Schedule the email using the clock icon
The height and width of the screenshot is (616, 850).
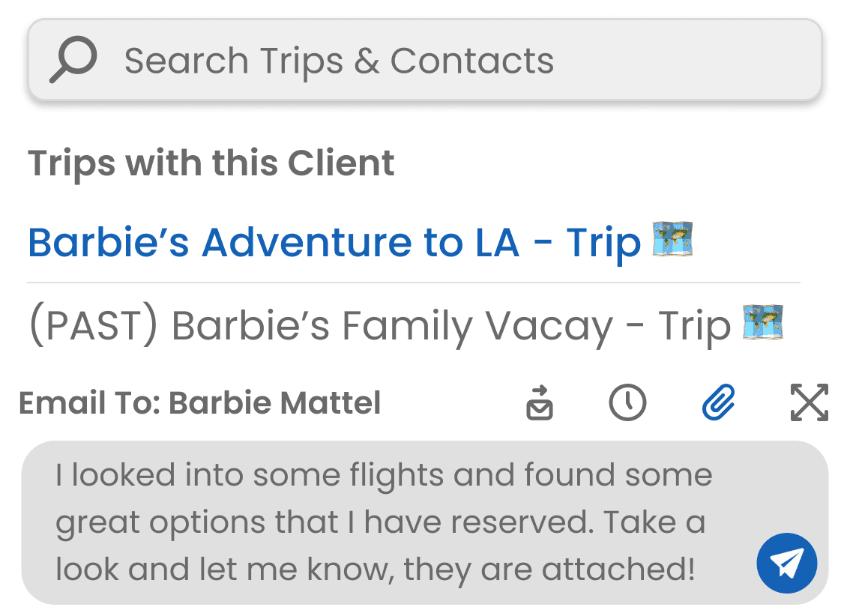627,403
